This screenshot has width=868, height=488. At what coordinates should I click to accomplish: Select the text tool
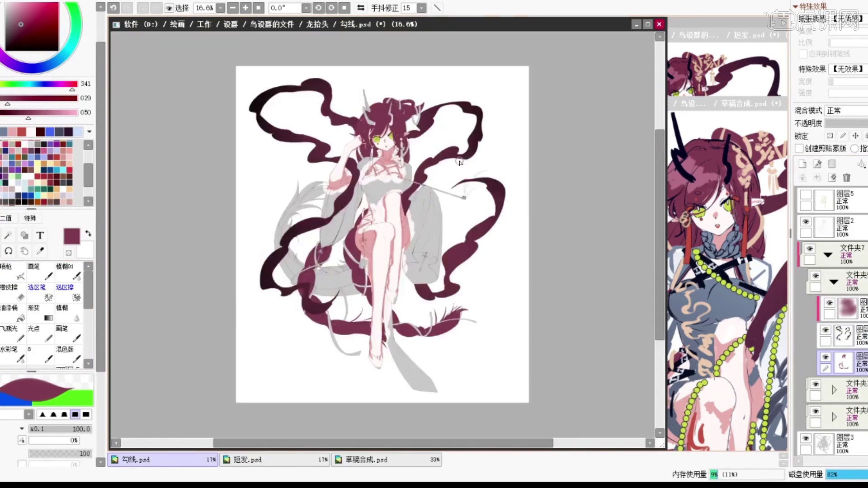coord(40,235)
